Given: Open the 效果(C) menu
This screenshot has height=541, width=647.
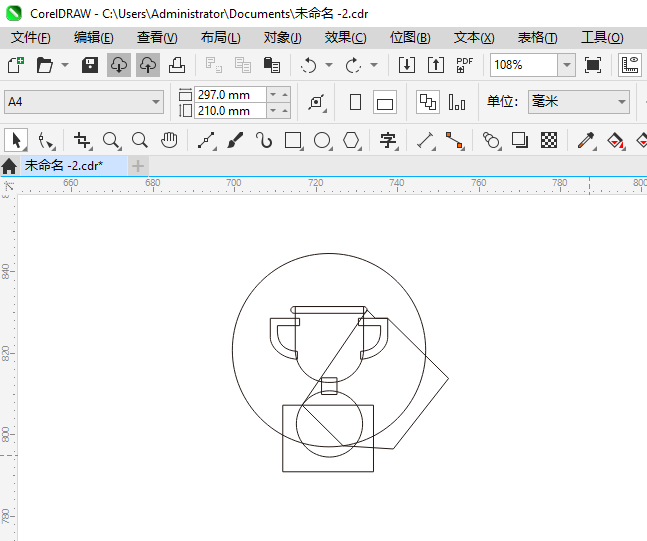Looking at the screenshot, I should pyautogui.click(x=345, y=37).
